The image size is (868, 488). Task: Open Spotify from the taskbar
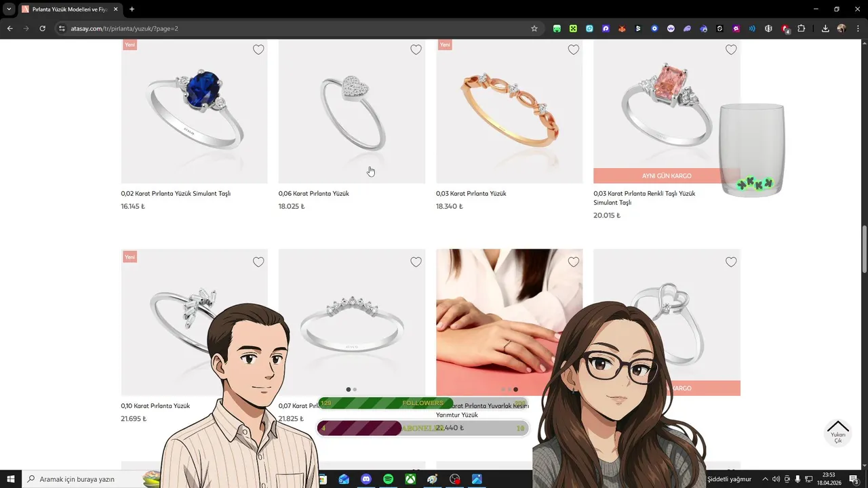[x=388, y=479]
